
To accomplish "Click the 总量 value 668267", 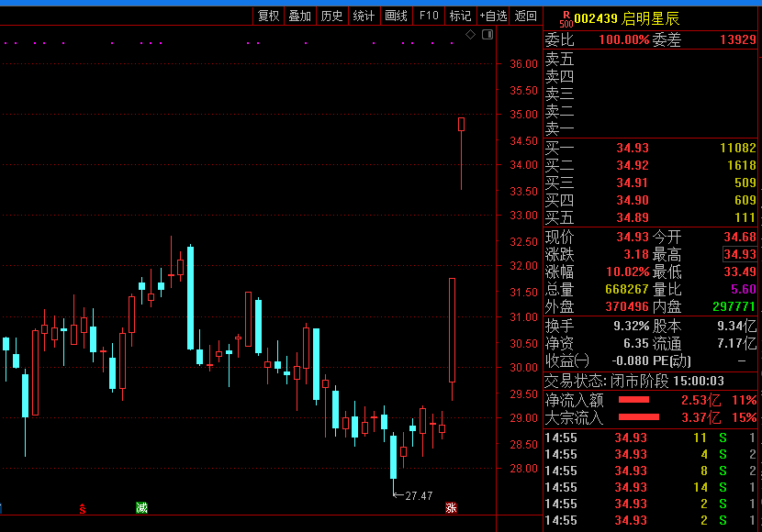I will pyautogui.click(x=626, y=289).
